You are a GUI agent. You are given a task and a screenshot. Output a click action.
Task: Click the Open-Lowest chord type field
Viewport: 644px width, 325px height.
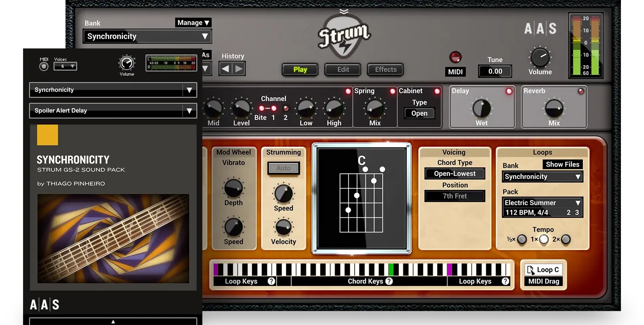455,174
